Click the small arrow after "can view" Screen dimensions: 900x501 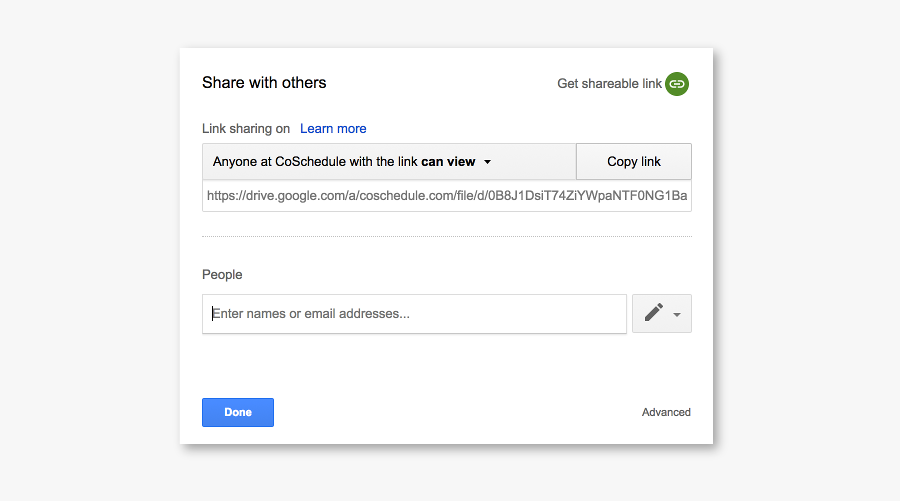click(487, 162)
